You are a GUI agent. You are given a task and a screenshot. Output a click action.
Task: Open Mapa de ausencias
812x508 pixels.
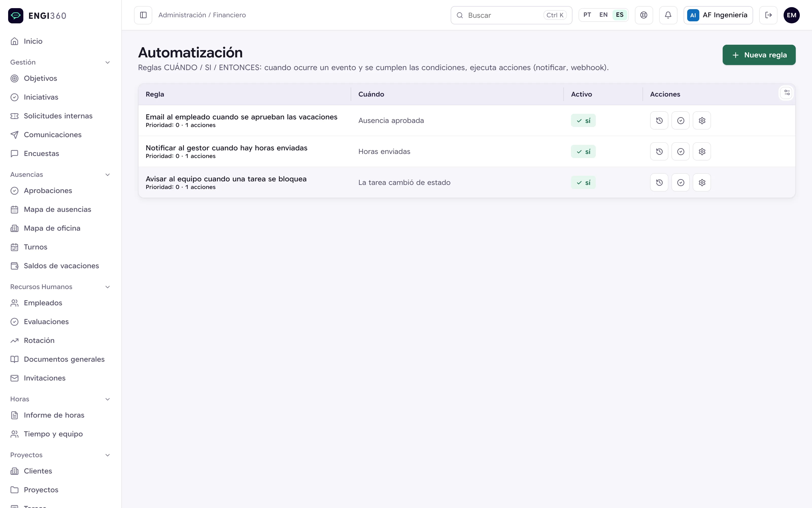60,209
